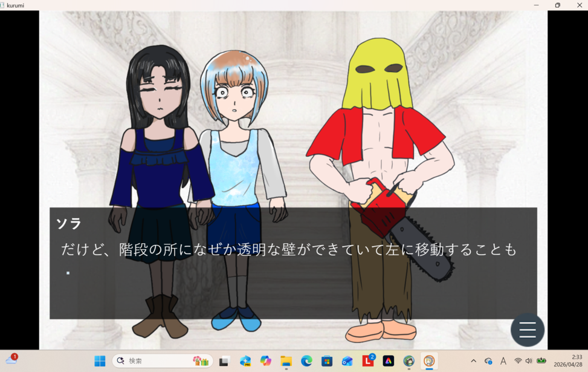588x372 pixels.
Task: Expand the hidden system tray icons chevron
Action: click(x=473, y=361)
